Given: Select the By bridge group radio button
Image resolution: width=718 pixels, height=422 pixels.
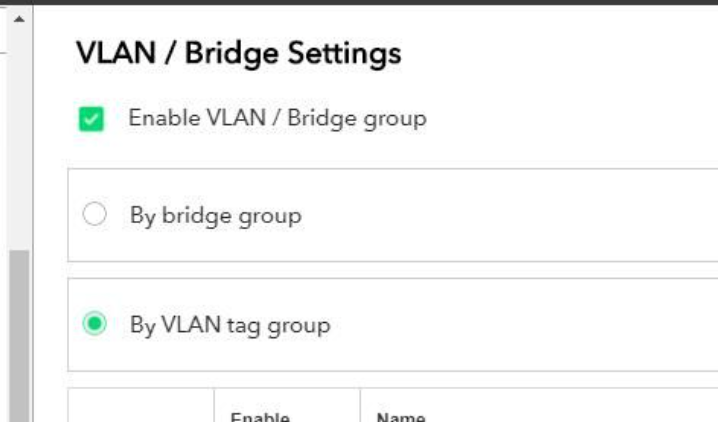Looking at the screenshot, I should point(94,215).
